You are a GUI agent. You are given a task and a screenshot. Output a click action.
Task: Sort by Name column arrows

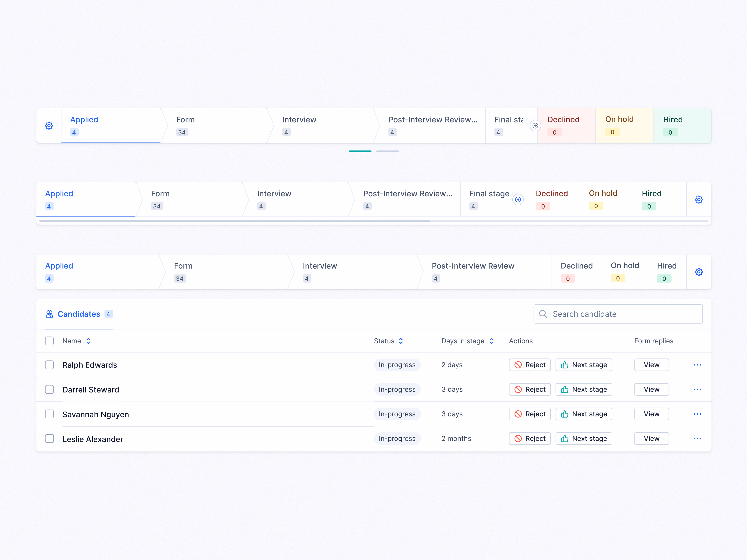pyautogui.click(x=88, y=341)
